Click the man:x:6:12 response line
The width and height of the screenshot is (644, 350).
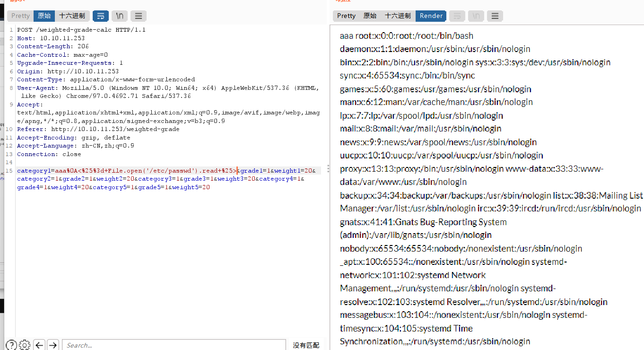click(436, 102)
